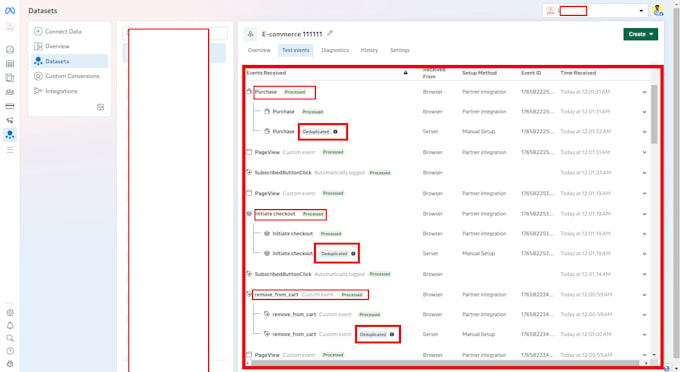
Task: Click the Processed badge on top remove_from_cart row
Action: pos(352,295)
